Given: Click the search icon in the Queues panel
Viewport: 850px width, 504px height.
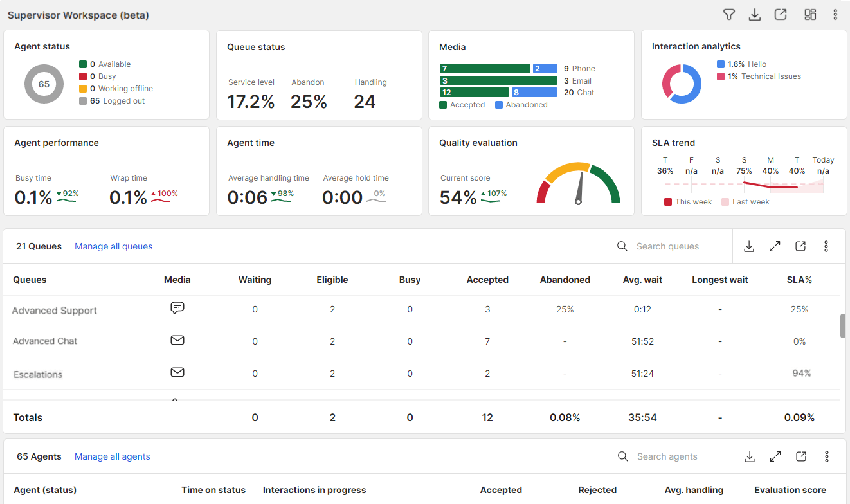Looking at the screenshot, I should coord(622,246).
